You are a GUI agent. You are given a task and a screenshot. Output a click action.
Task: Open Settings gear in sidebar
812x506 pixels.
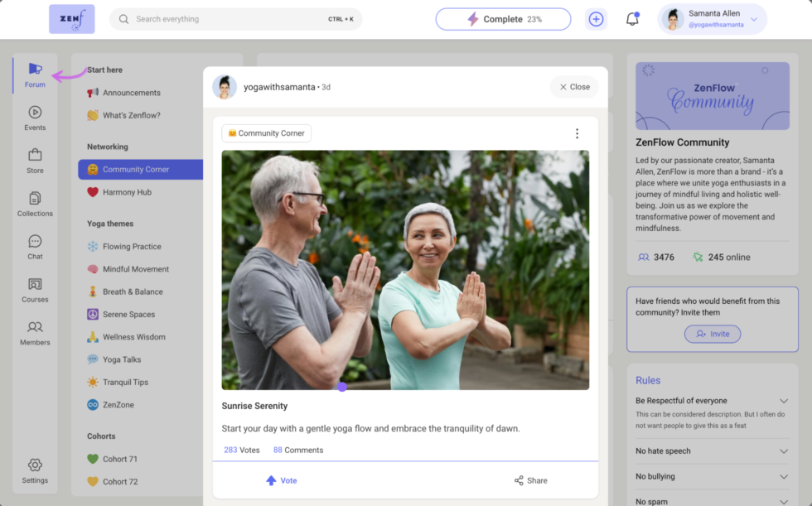click(x=35, y=465)
